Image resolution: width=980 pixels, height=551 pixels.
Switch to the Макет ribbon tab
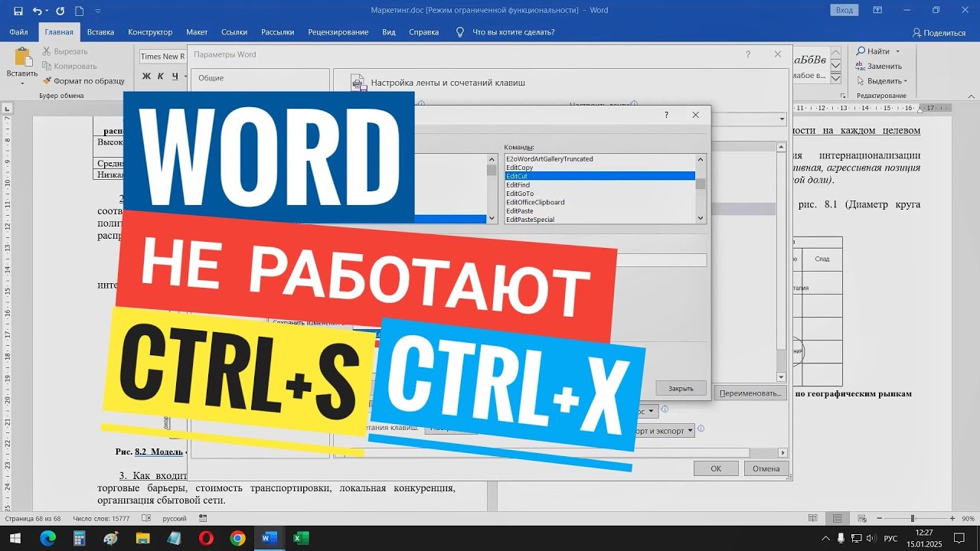[x=197, y=32]
